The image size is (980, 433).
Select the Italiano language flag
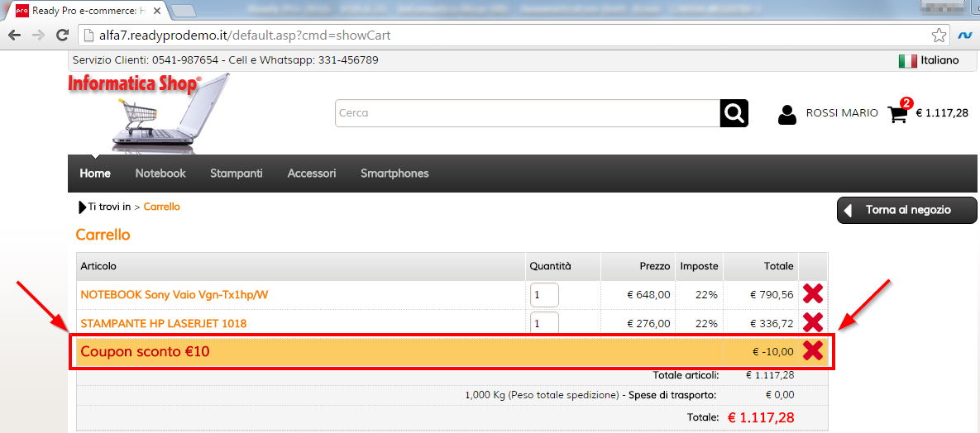907,60
